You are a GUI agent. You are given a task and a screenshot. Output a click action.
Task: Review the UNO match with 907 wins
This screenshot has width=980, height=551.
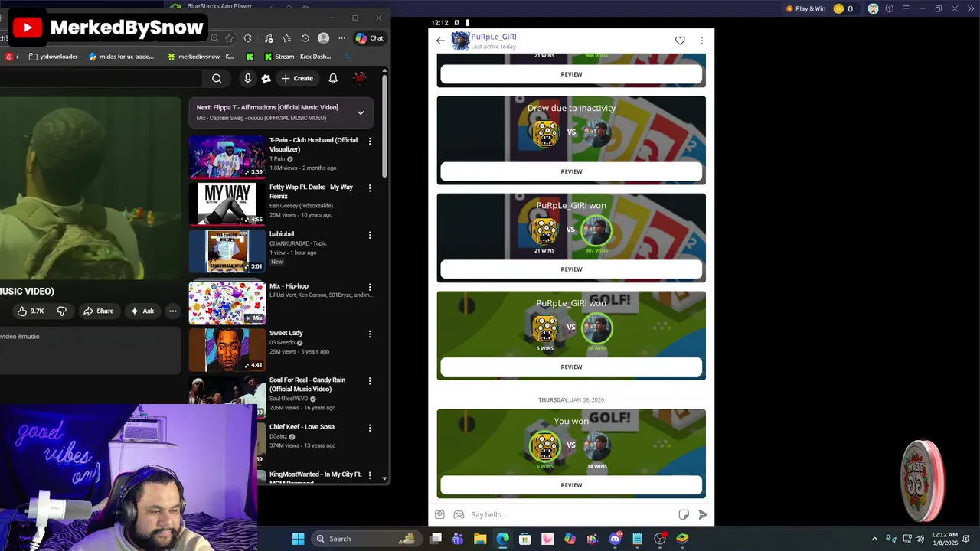571,269
